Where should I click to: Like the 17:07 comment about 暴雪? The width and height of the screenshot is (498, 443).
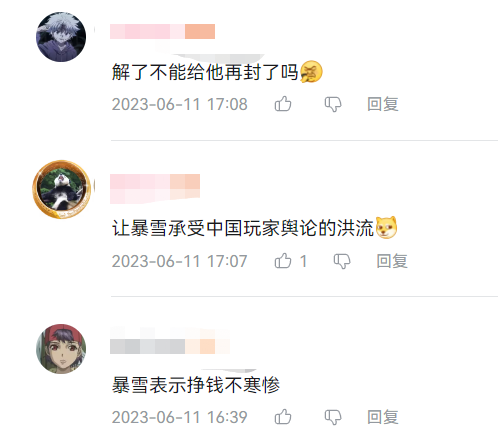tap(283, 261)
